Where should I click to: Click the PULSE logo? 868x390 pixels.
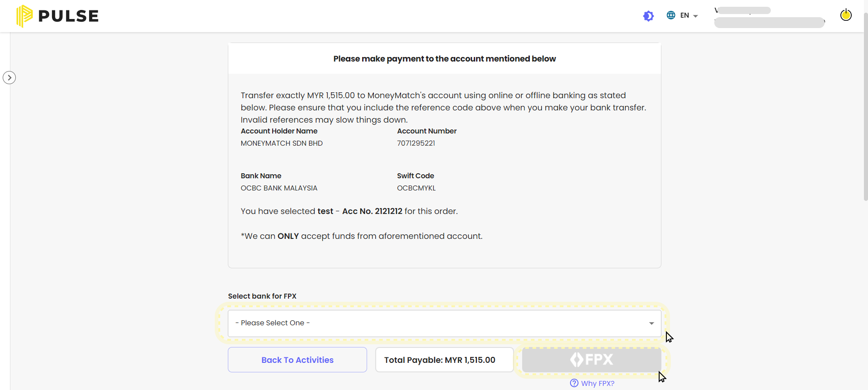(x=57, y=16)
